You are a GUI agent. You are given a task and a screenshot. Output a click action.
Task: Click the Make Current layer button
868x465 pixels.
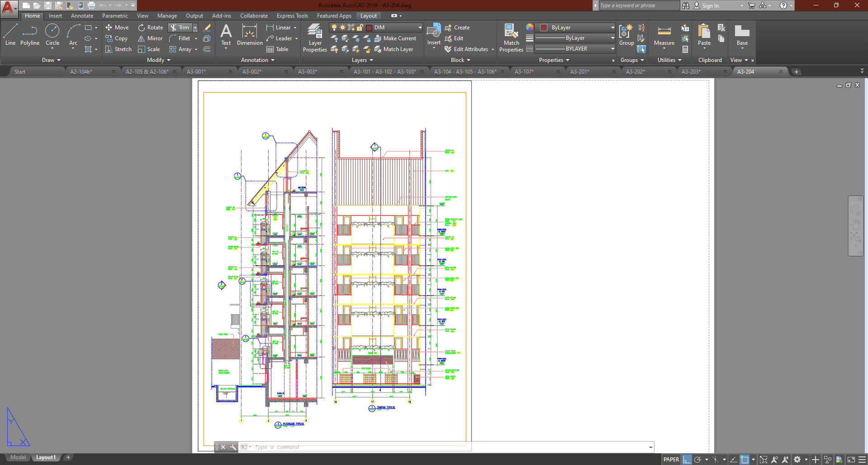point(395,38)
